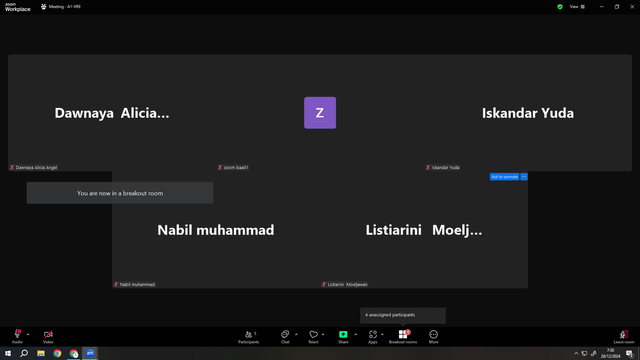The height and width of the screenshot is (360, 640).
Task: Open the Chat panel
Action: click(285, 336)
